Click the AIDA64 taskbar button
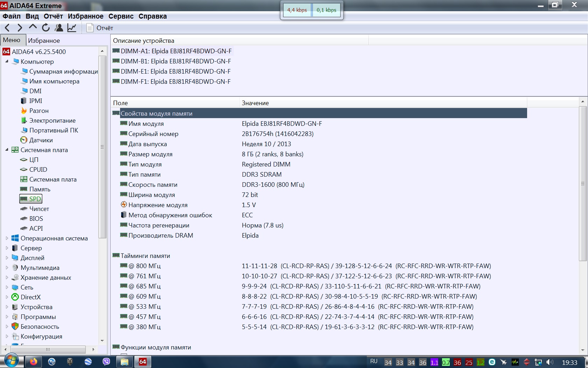588x368 pixels. coord(143,361)
